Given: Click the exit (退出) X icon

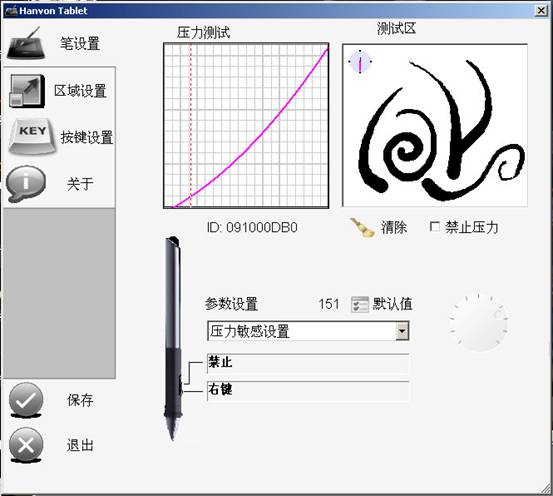Looking at the screenshot, I should 26,445.
